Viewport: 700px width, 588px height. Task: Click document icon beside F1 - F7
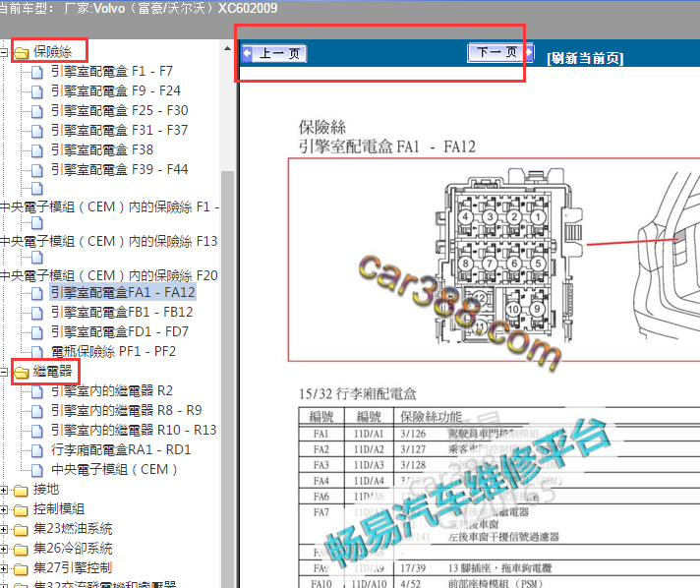click(37, 72)
